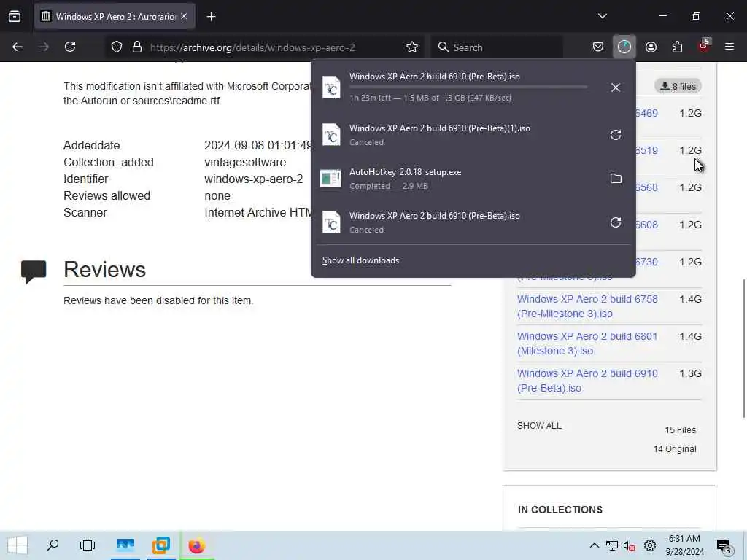Go back to previous page

tap(18, 47)
